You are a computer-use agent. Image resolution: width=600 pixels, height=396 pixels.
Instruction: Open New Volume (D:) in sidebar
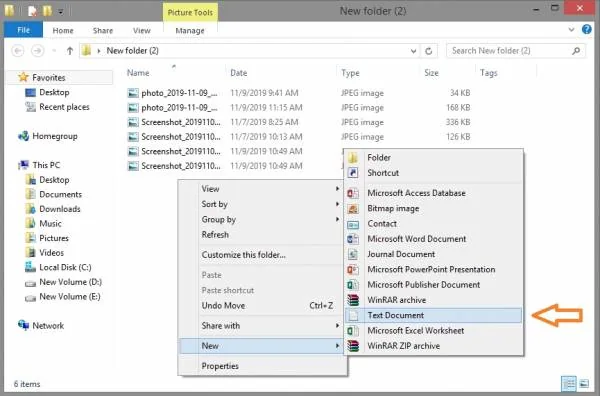70,282
